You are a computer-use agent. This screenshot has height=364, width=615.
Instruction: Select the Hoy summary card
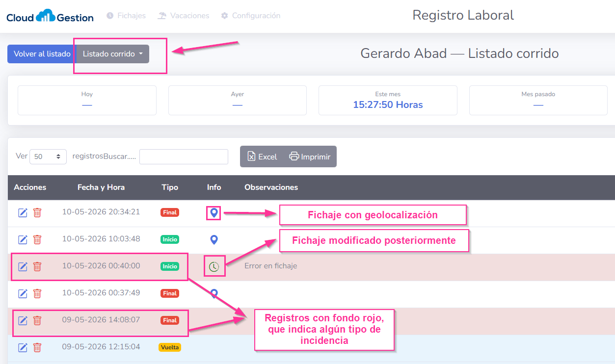(x=87, y=100)
